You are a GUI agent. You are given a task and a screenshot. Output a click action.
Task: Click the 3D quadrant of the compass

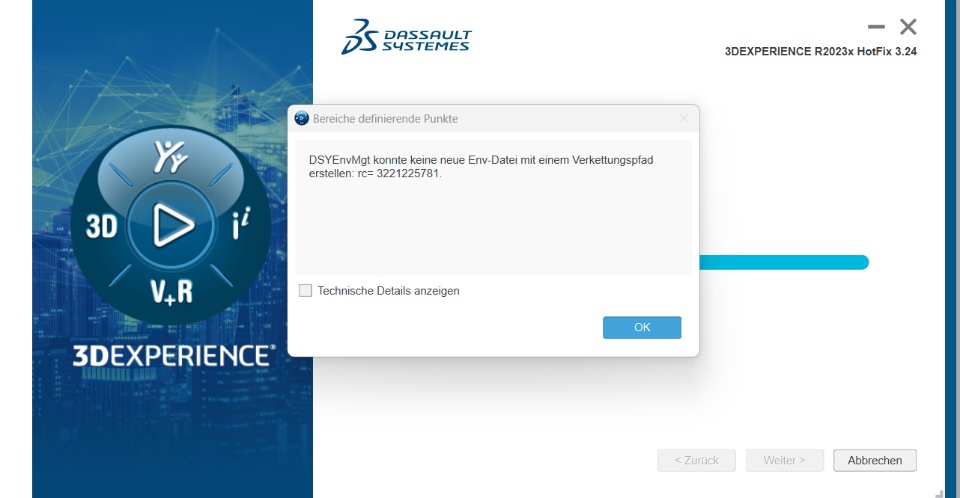click(102, 226)
